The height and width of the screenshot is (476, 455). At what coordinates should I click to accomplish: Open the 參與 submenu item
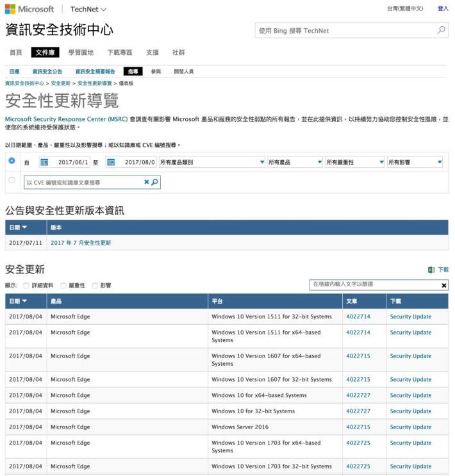156,71
